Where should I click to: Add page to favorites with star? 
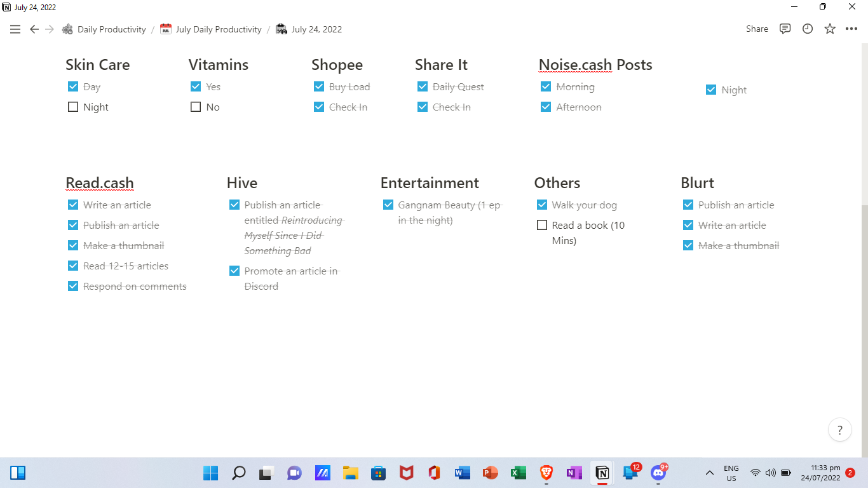830,29
